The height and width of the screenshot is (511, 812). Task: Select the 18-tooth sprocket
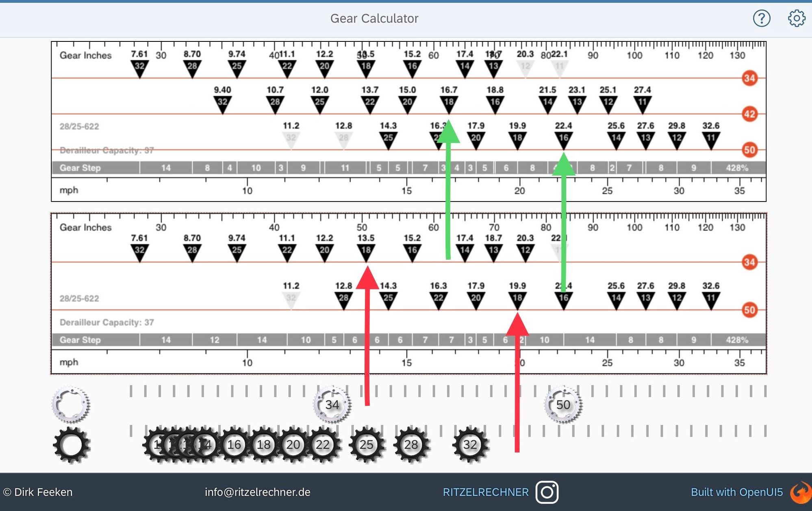(263, 445)
